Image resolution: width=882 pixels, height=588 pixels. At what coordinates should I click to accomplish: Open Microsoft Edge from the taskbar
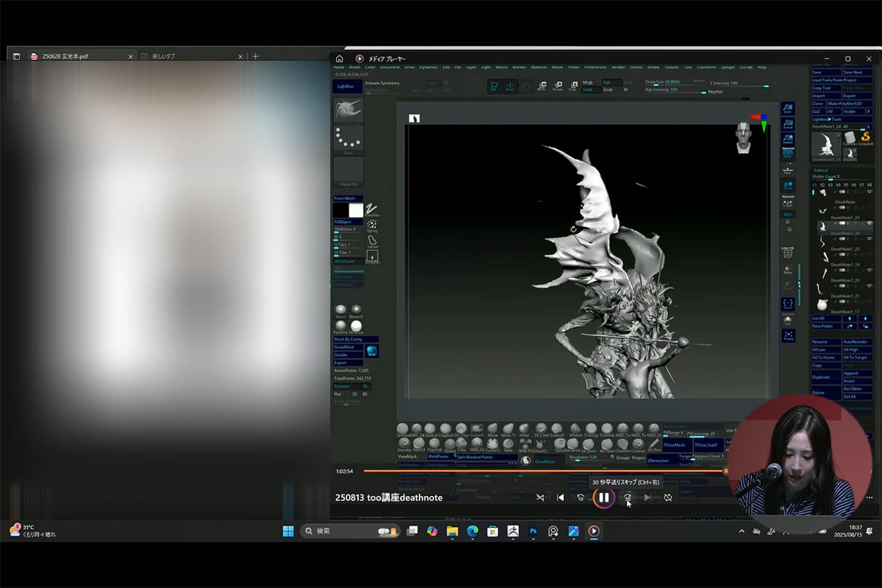473,531
